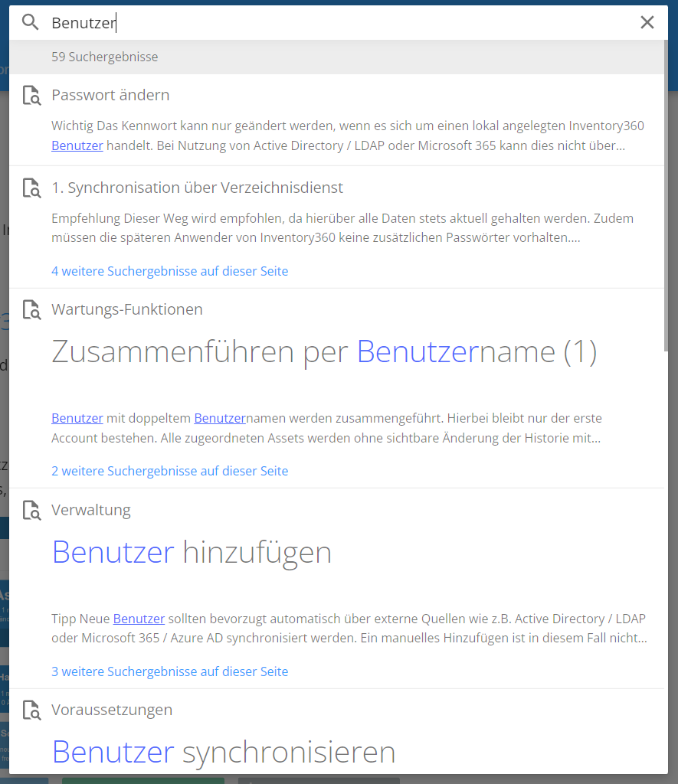Viewport: 678px width, 784px height.
Task: Click the search field containing Benutzer
Action: pos(337,23)
